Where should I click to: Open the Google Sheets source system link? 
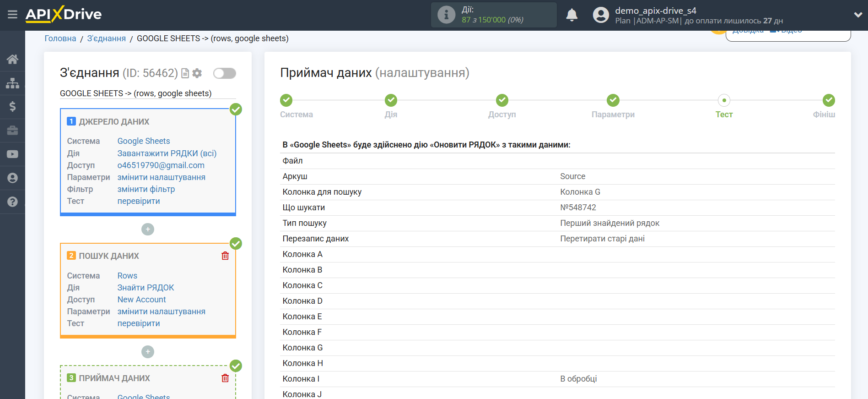[144, 141]
